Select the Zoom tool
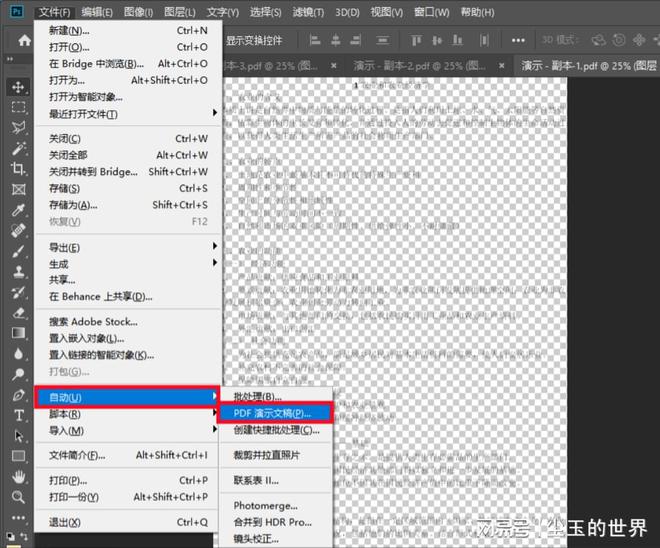The width and height of the screenshot is (660, 548). click(18, 497)
